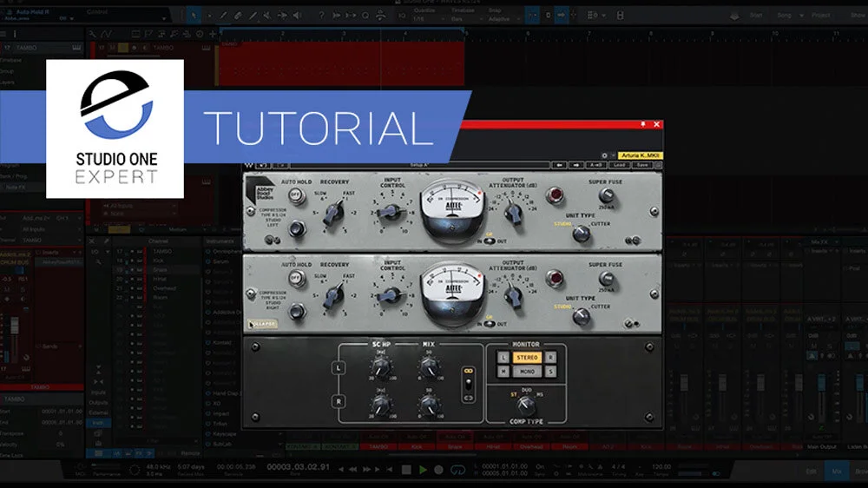Open the plugin window settings gear
The width and height of the screenshot is (868, 488).
point(604,155)
